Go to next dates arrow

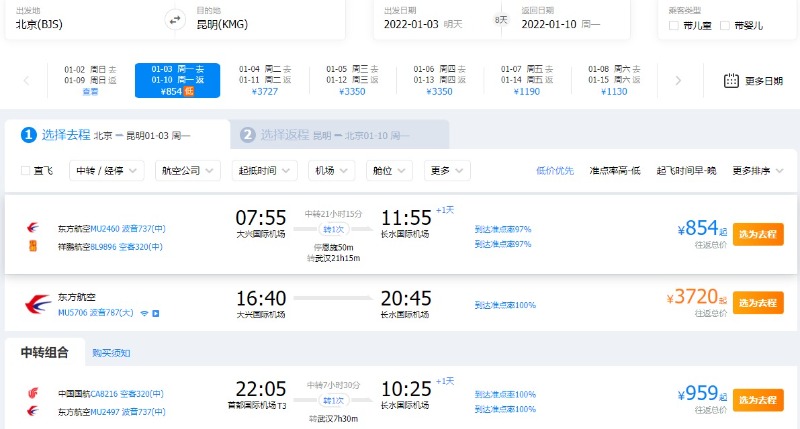tap(678, 81)
